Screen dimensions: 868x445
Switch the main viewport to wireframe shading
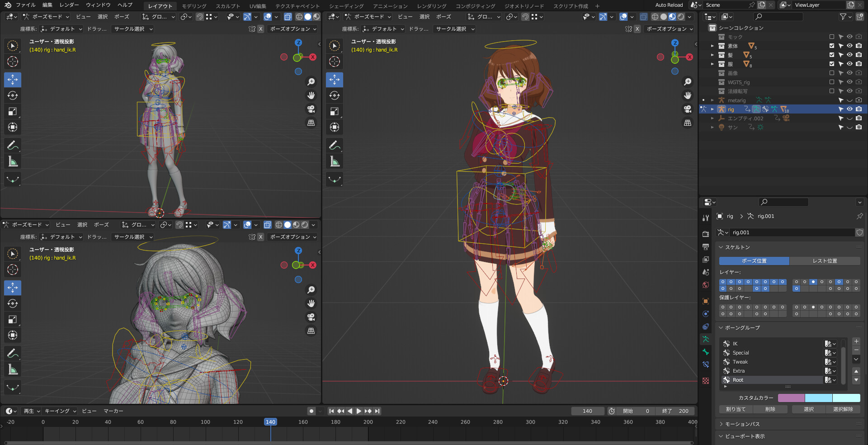(x=655, y=17)
